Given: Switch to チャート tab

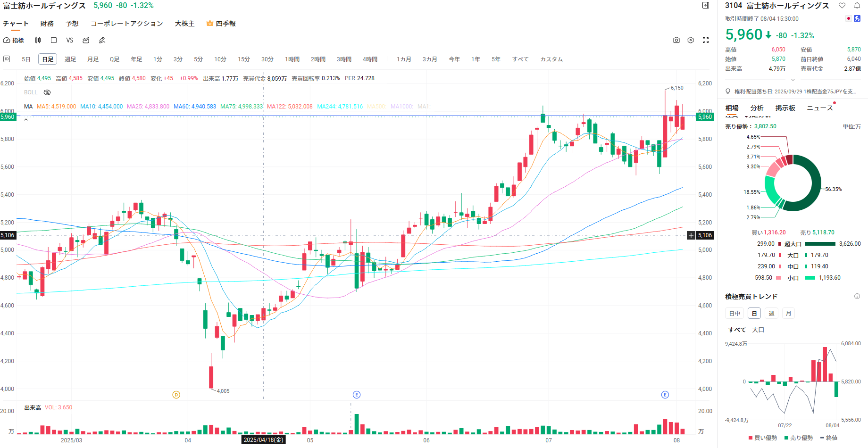Looking at the screenshot, I should click(x=16, y=23).
